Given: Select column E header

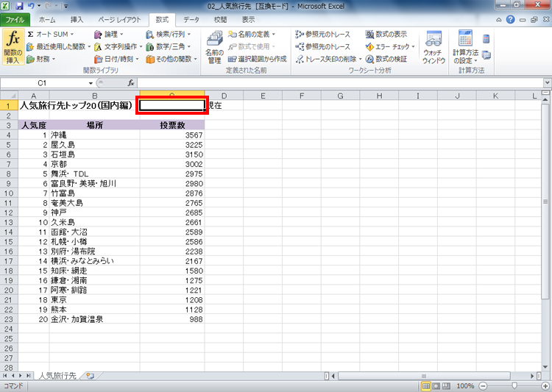Looking at the screenshot, I should click(x=263, y=96).
